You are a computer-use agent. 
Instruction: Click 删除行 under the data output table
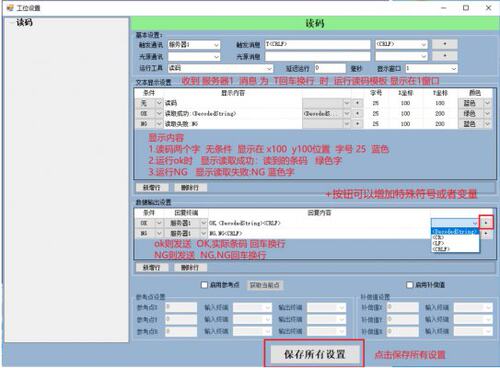tap(190, 268)
